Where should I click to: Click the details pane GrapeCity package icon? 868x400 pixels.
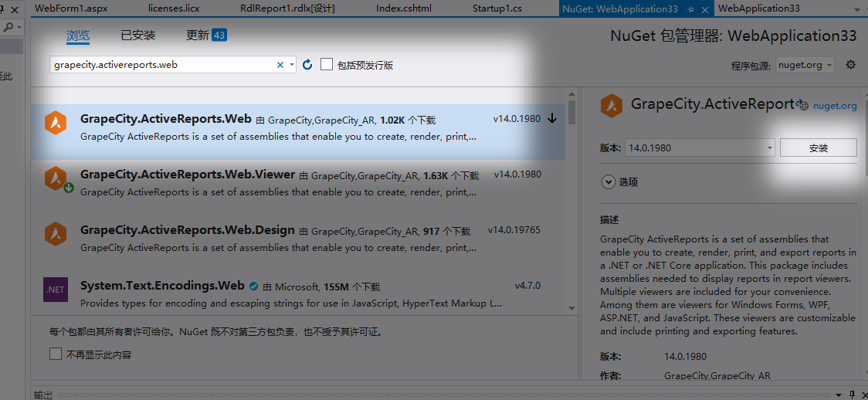pos(612,105)
